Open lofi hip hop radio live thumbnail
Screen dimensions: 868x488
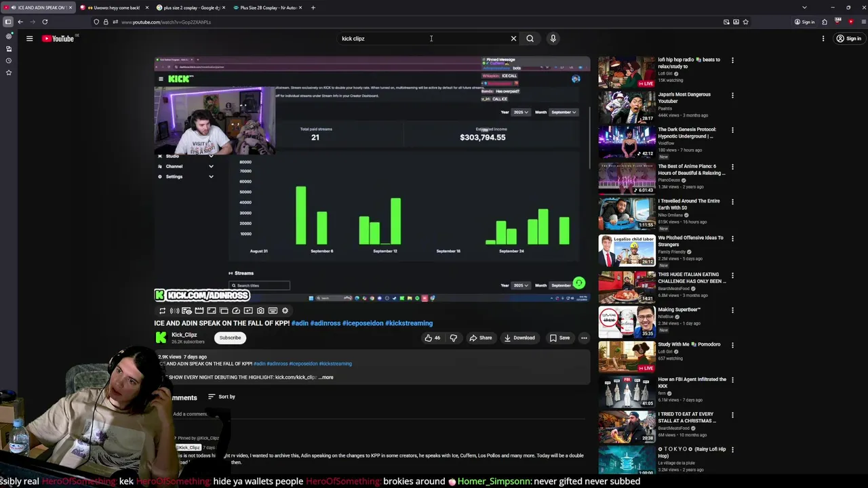point(627,71)
